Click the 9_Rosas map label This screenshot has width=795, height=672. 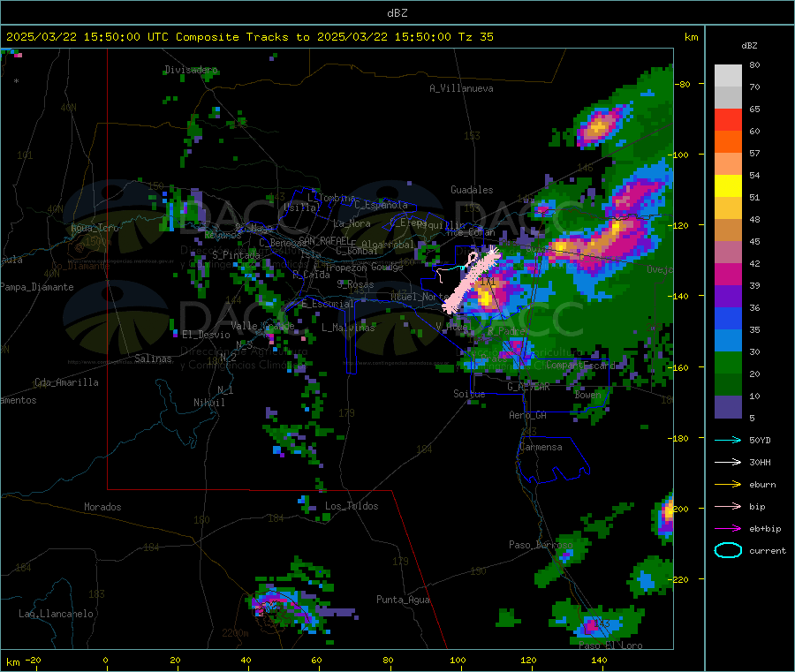click(x=355, y=285)
